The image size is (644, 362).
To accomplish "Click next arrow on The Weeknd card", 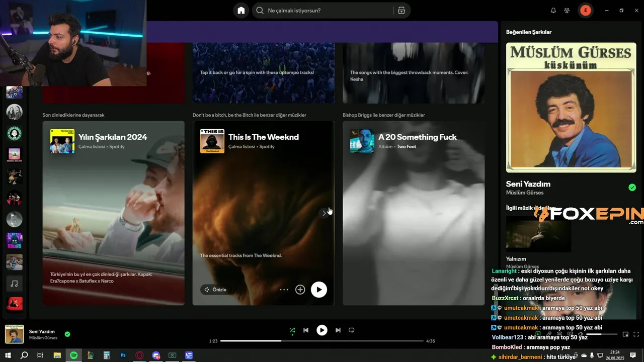I will pyautogui.click(x=324, y=213).
